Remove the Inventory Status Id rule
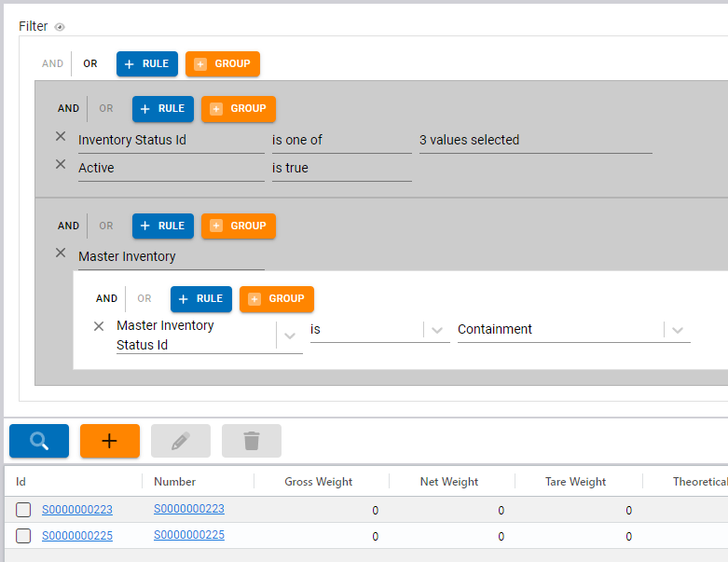The width and height of the screenshot is (728, 562). (61, 136)
